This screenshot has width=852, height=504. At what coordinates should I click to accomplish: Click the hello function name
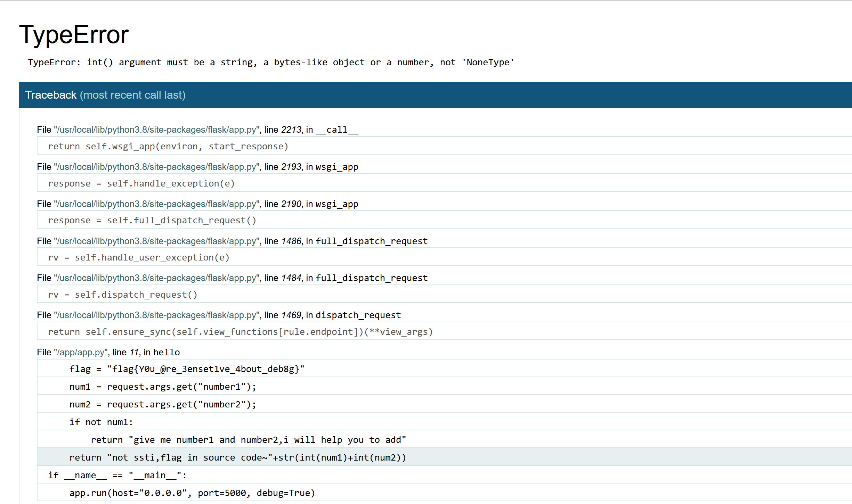(x=167, y=352)
